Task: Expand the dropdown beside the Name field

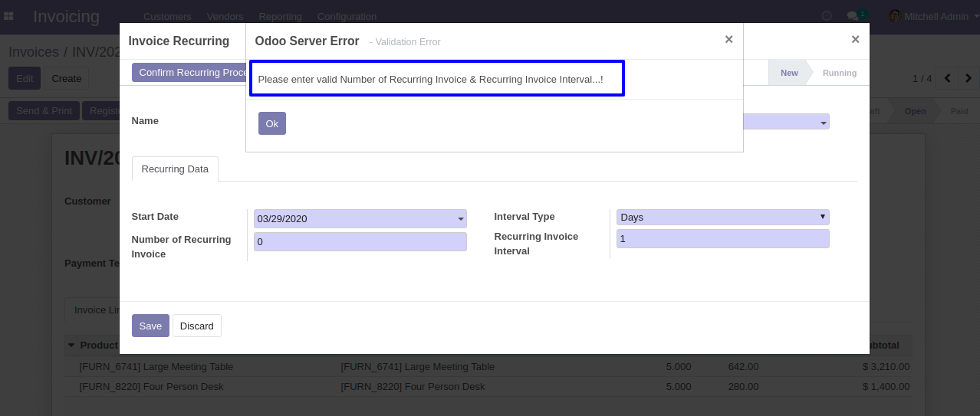Action: tap(824, 123)
